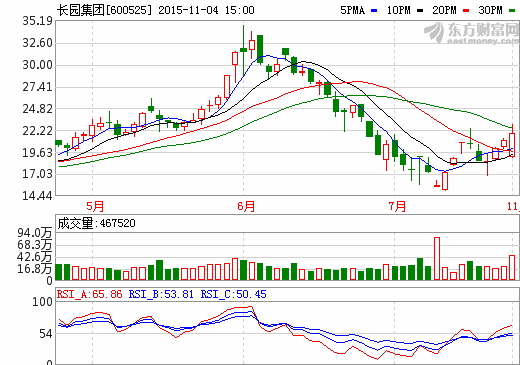Click the 27.41 price axis label
The width and height of the screenshot is (520, 365).
pyautogui.click(x=38, y=87)
